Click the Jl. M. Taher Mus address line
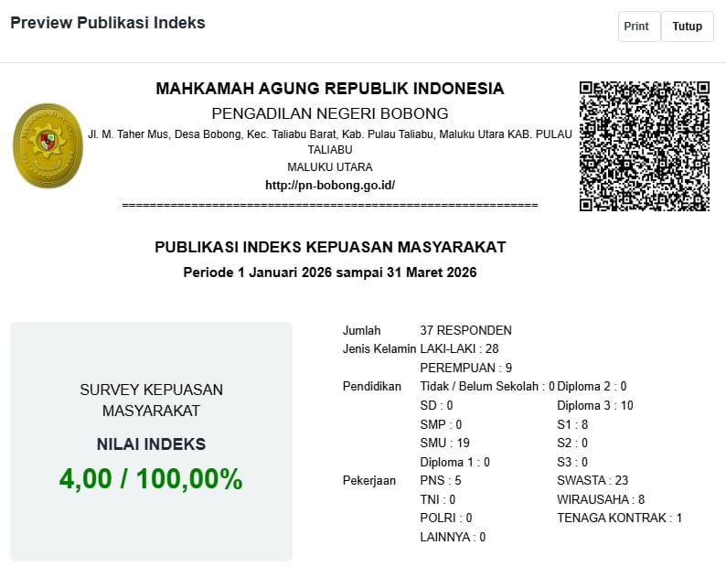This screenshot has width=726, height=588. [329, 134]
